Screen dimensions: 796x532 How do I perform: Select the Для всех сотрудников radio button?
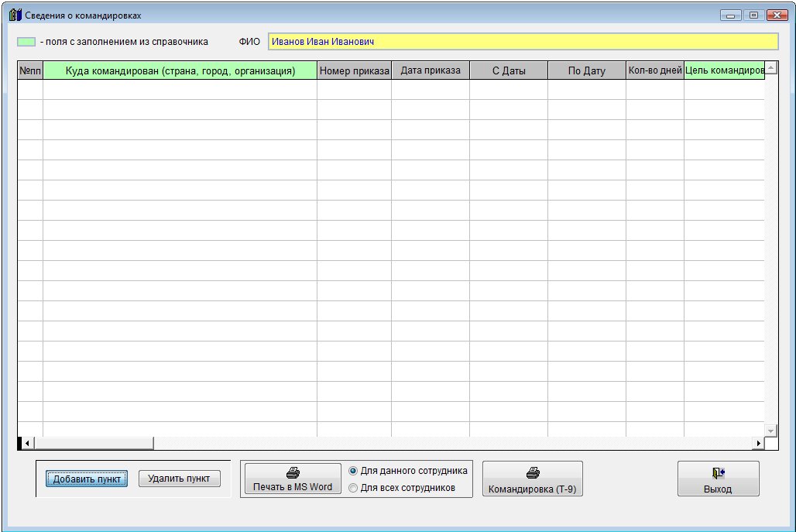tap(353, 488)
